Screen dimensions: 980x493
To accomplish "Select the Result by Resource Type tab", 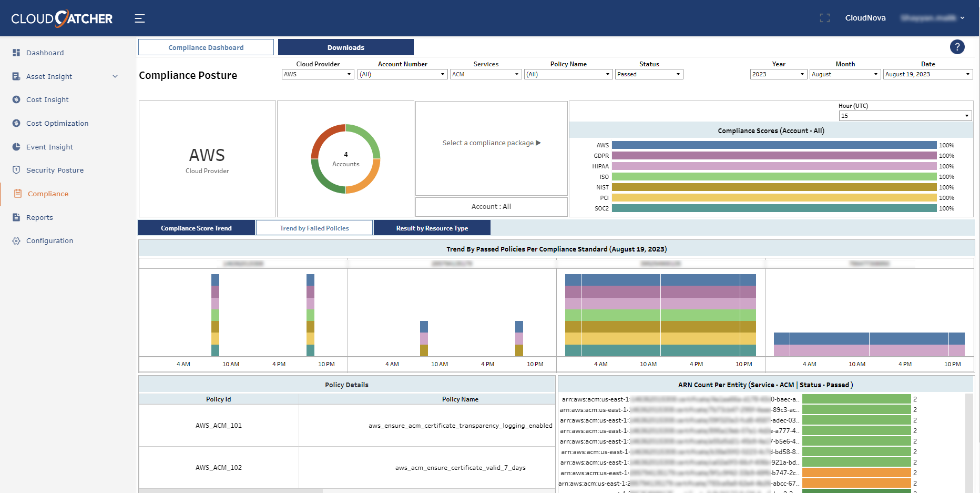I will click(x=432, y=228).
